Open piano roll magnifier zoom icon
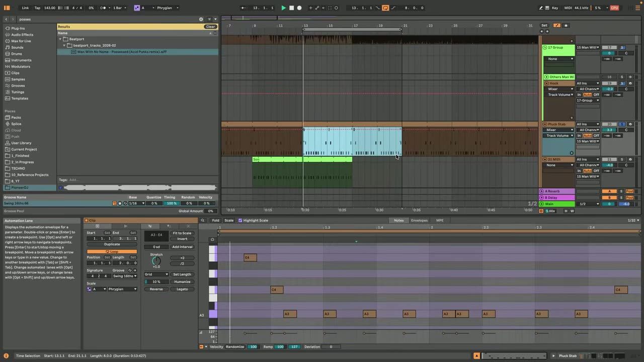 (x=203, y=220)
